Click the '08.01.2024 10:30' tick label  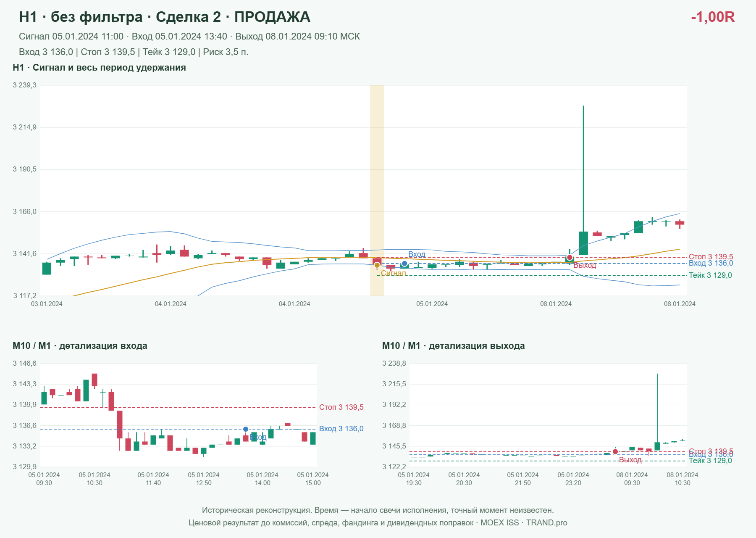682,479
